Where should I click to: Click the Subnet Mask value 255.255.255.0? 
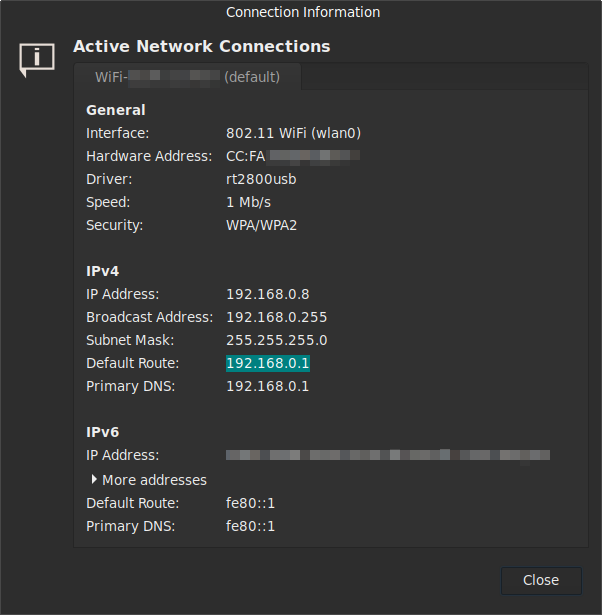276,340
